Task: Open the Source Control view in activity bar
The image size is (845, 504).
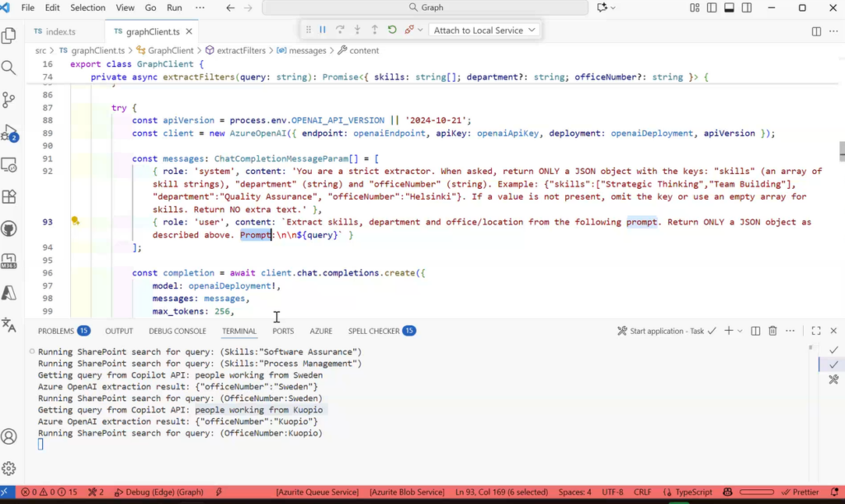Action: (9, 100)
